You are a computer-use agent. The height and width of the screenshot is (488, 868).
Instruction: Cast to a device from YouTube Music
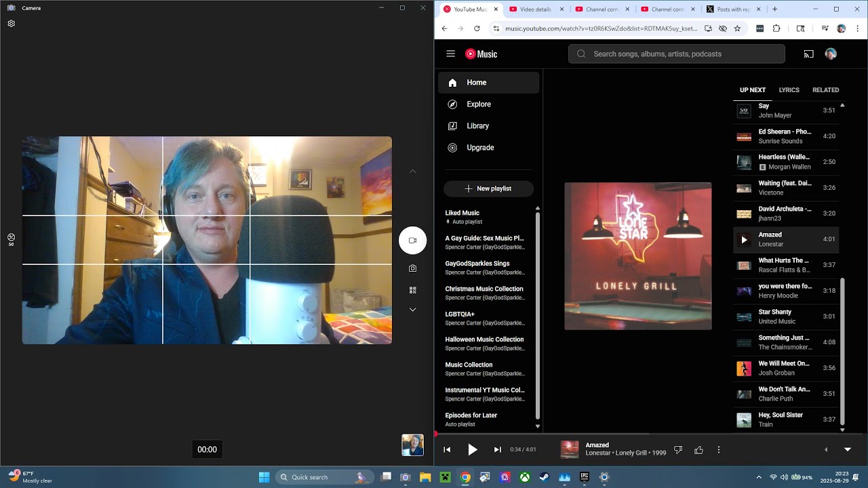click(x=808, y=54)
